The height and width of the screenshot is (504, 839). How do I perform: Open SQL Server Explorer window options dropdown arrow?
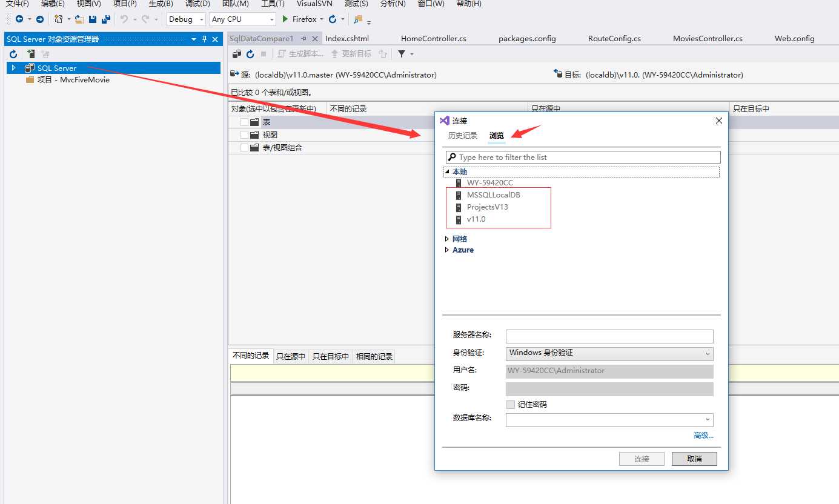tap(194, 39)
